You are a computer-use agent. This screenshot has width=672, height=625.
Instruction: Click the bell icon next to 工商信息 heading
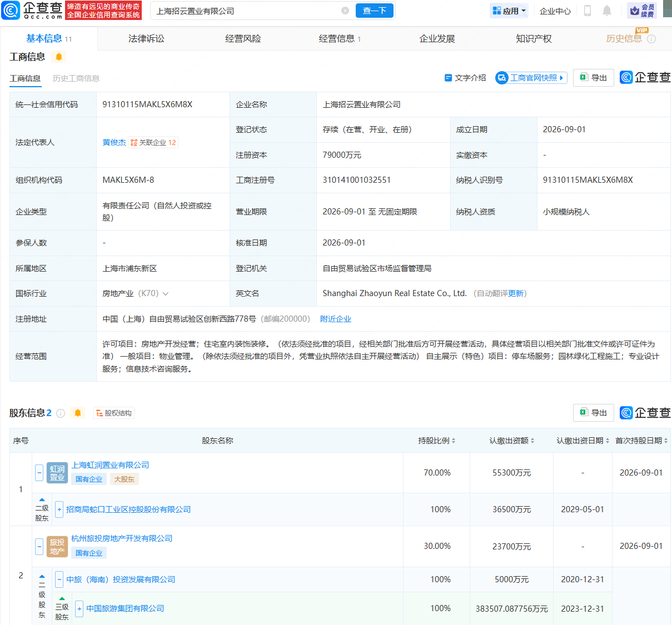click(58, 57)
